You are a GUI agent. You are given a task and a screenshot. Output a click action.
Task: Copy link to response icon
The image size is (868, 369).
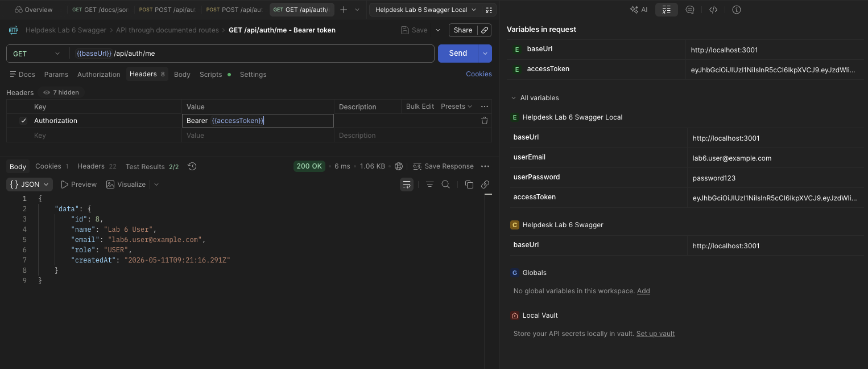(485, 184)
